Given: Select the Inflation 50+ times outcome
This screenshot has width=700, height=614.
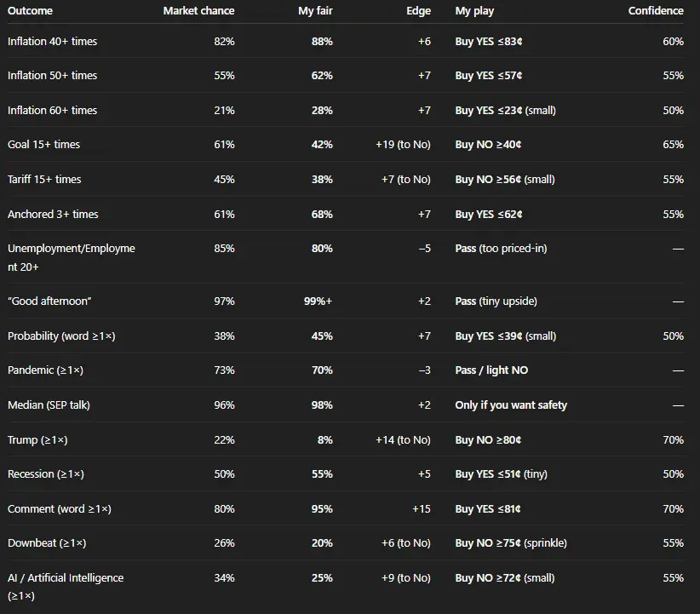Looking at the screenshot, I should click(x=52, y=76).
